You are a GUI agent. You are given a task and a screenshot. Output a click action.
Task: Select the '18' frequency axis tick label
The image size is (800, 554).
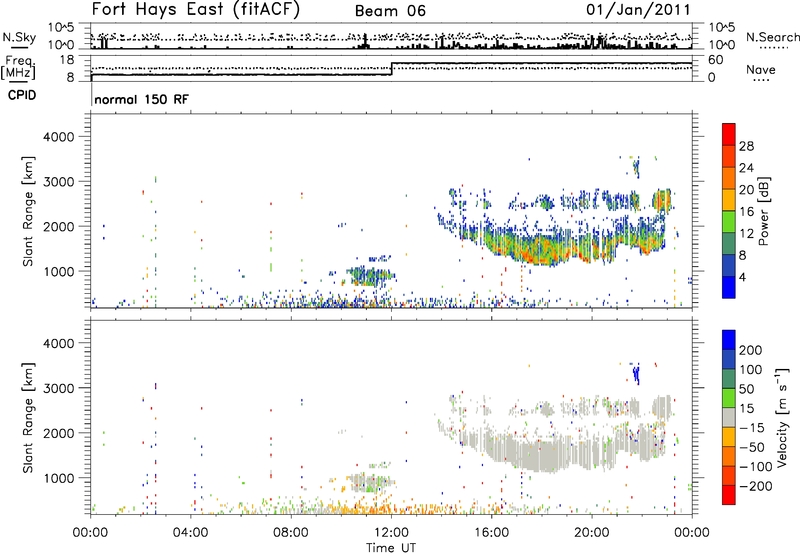coord(67,60)
